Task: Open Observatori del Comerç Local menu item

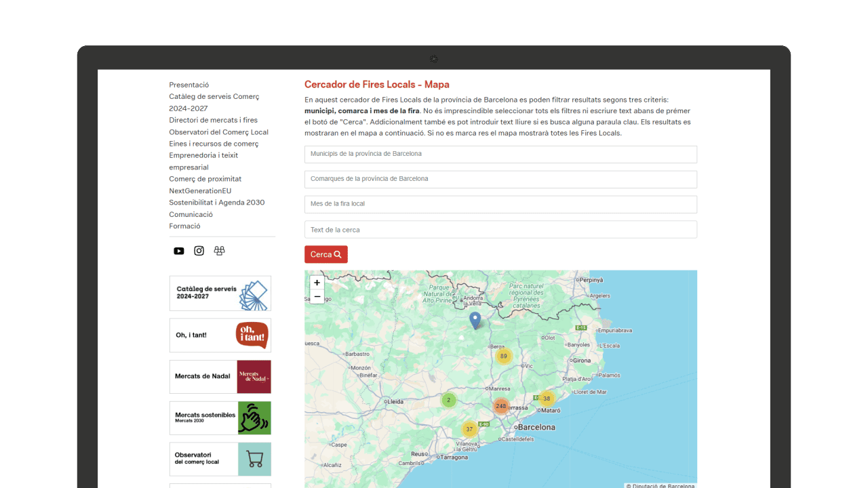Action: pos(218,132)
